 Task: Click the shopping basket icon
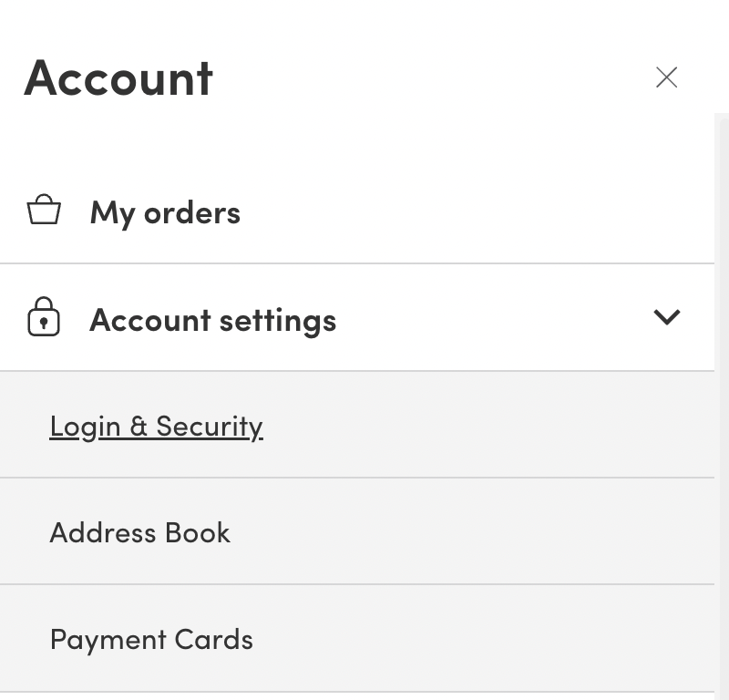click(x=44, y=211)
